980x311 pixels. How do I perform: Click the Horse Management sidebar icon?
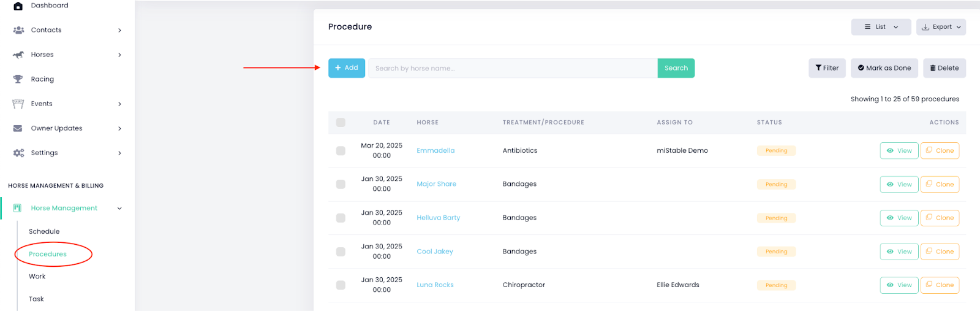click(x=17, y=208)
